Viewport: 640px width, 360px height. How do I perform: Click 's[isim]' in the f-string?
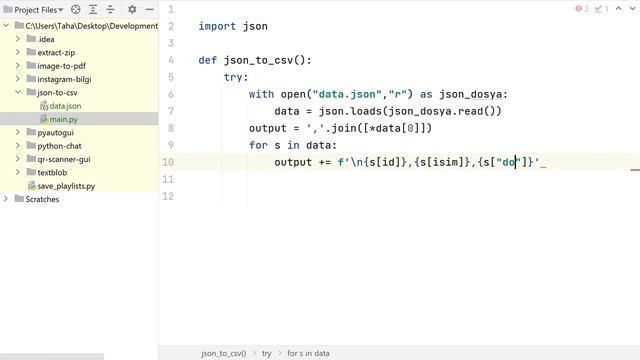(x=442, y=162)
